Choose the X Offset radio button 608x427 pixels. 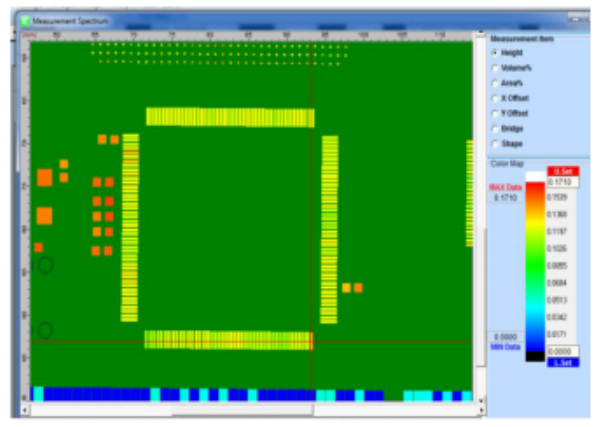[495, 98]
